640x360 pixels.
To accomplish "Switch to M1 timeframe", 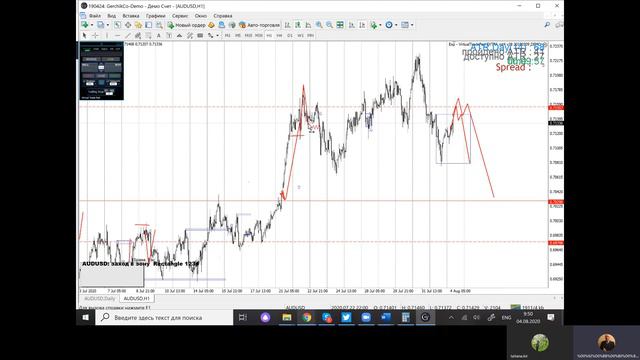I will [x=227, y=36].
